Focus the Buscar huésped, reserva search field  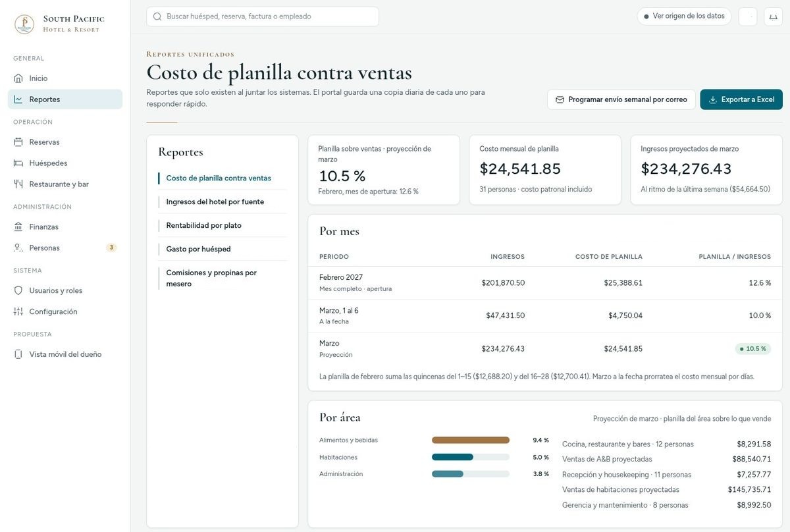pos(263,16)
